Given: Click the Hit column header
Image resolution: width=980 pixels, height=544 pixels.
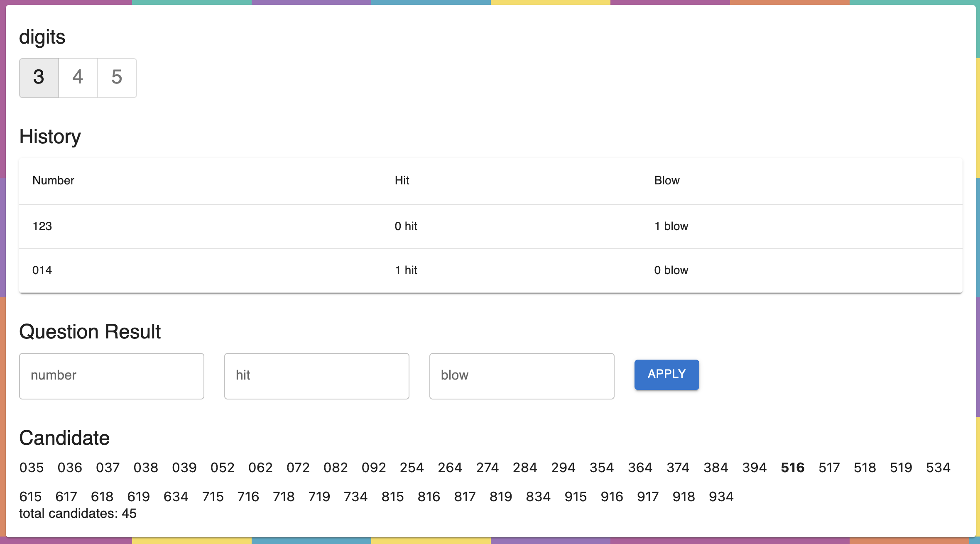Looking at the screenshot, I should point(402,181).
